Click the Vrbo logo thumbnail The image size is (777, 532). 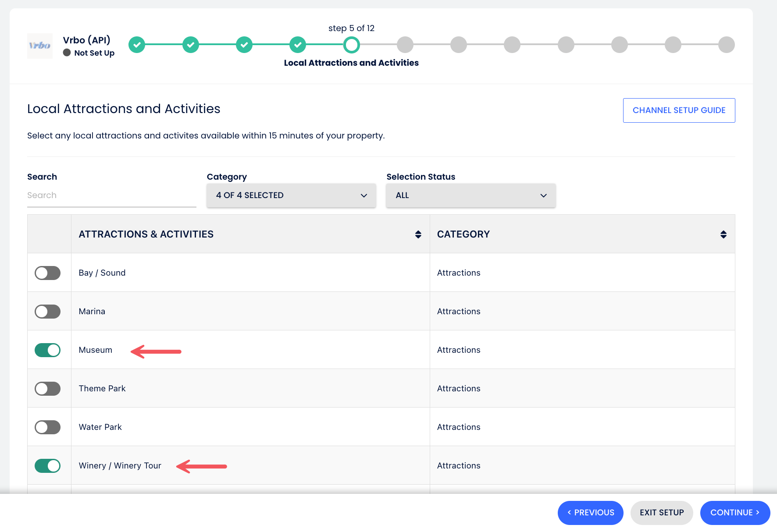[x=40, y=46]
